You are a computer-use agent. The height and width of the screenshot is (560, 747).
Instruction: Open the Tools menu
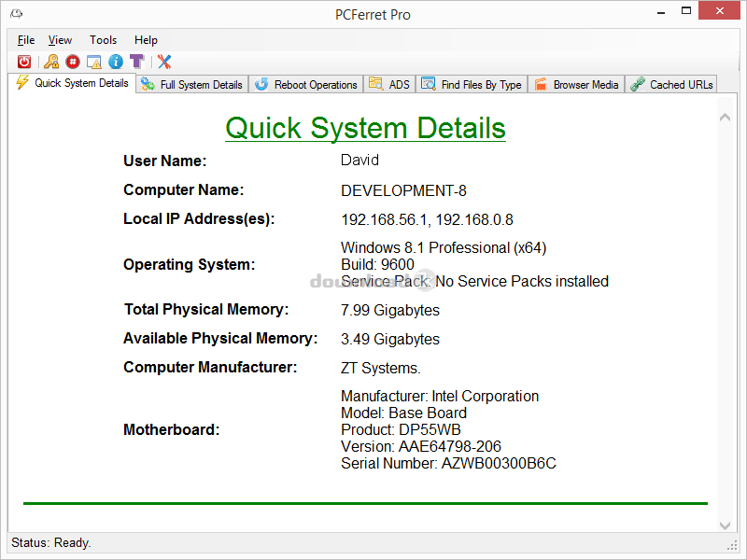[x=103, y=40]
